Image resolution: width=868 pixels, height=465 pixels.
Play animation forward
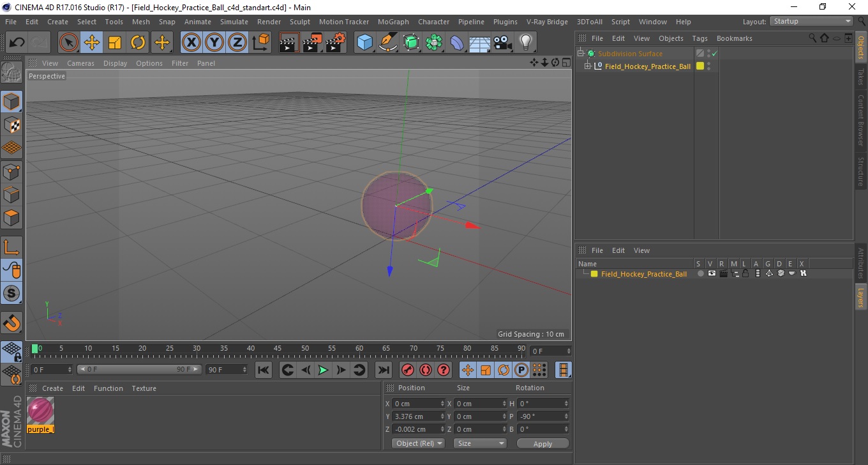(x=324, y=370)
